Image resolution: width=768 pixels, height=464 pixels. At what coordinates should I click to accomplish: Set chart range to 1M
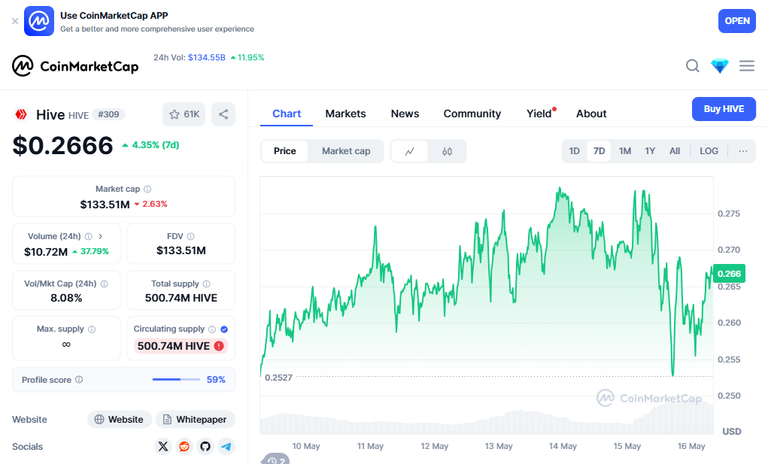624,151
